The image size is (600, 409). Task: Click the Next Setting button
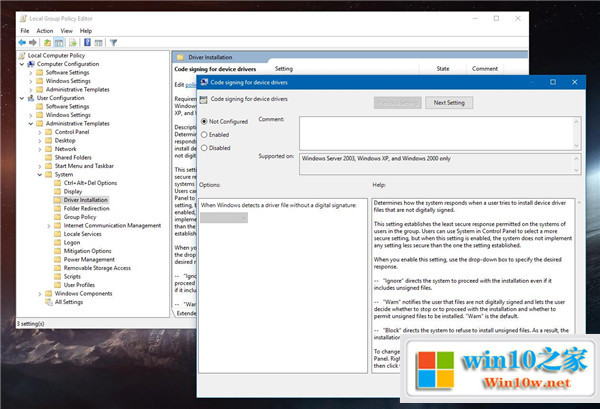449,103
